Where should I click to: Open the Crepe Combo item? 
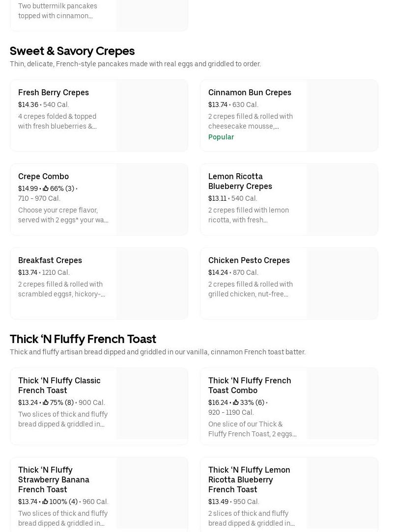[43, 176]
